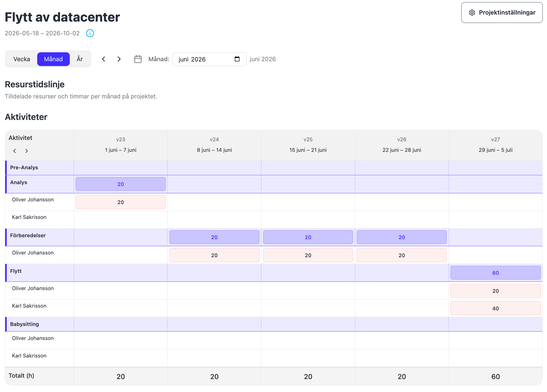The width and height of the screenshot is (547, 392).
Task: Select Karl Sakrisson's 40-hour allocation cell
Action: click(x=496, y=308)
